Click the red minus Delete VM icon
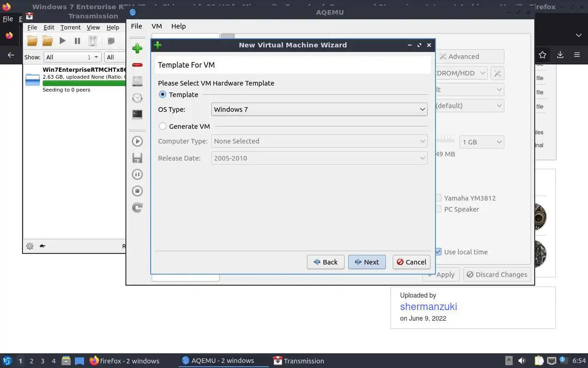The width and height of the screenshot is (588, 368). 137,65
